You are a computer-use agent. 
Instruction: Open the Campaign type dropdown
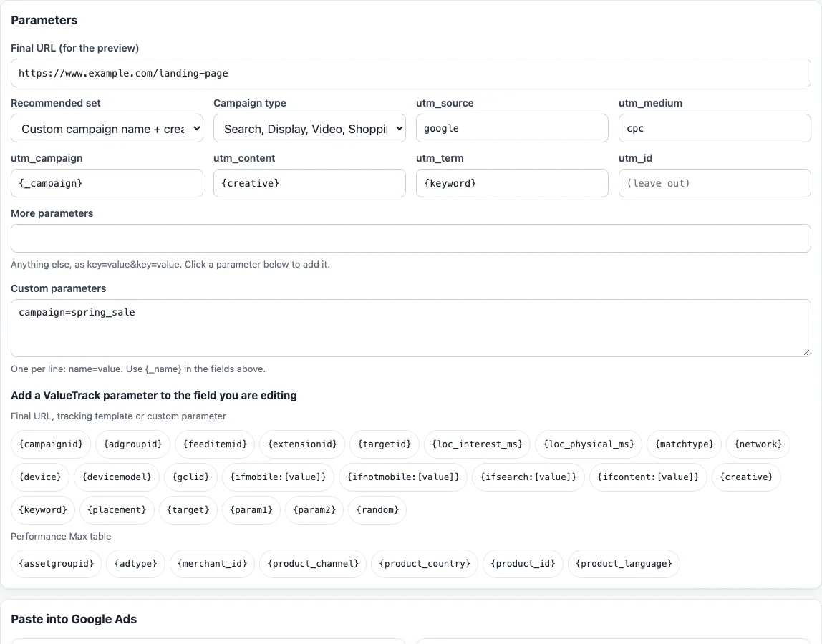point(309,128)
